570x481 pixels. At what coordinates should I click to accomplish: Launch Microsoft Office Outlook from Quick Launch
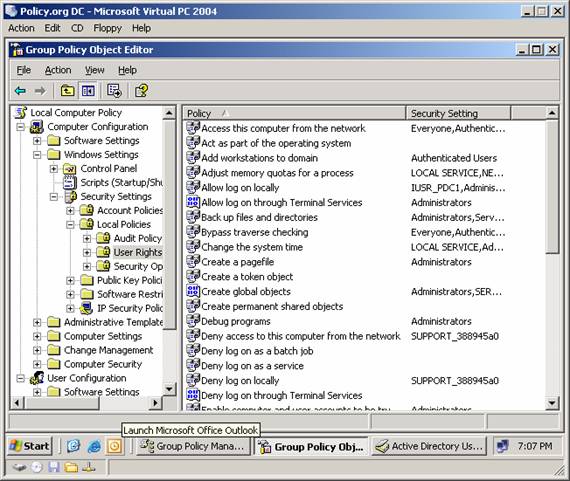point(115,446)
